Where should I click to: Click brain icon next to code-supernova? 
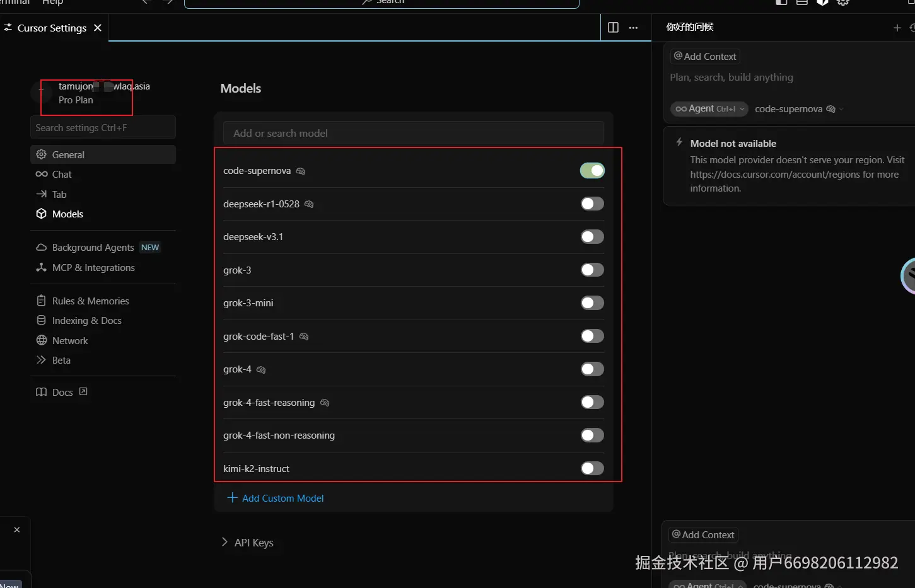[x=301, y=171]
